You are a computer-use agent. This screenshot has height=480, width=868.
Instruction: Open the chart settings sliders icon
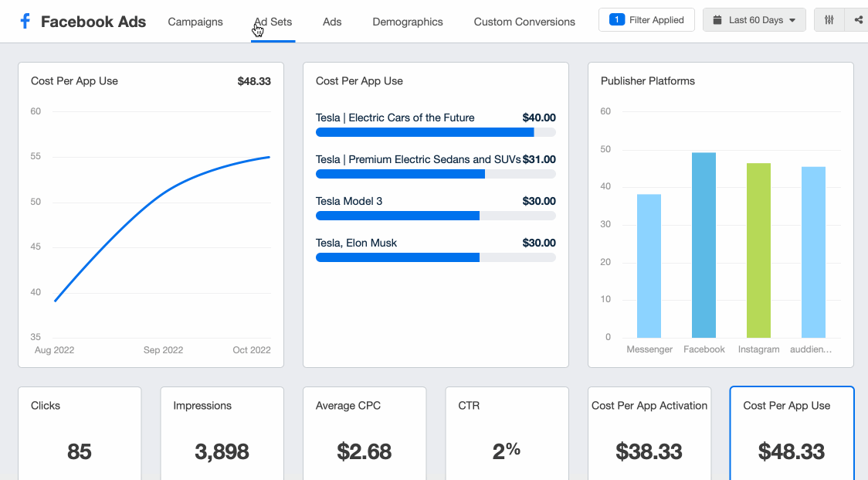point(829,20)
